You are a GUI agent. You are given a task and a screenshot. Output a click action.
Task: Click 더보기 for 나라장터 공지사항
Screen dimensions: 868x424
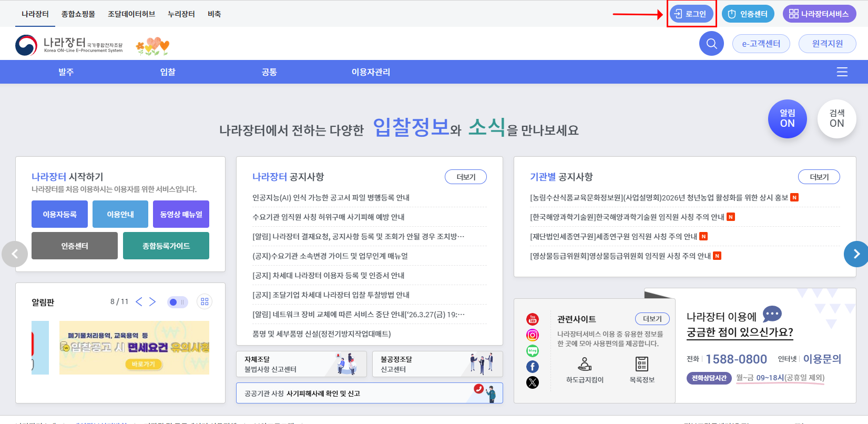(x=466, y=177)
